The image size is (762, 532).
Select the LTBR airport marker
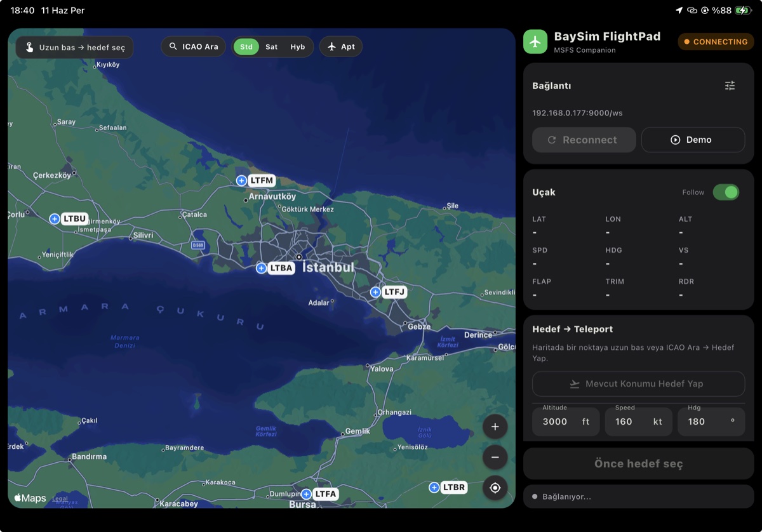tap(448, 488)
